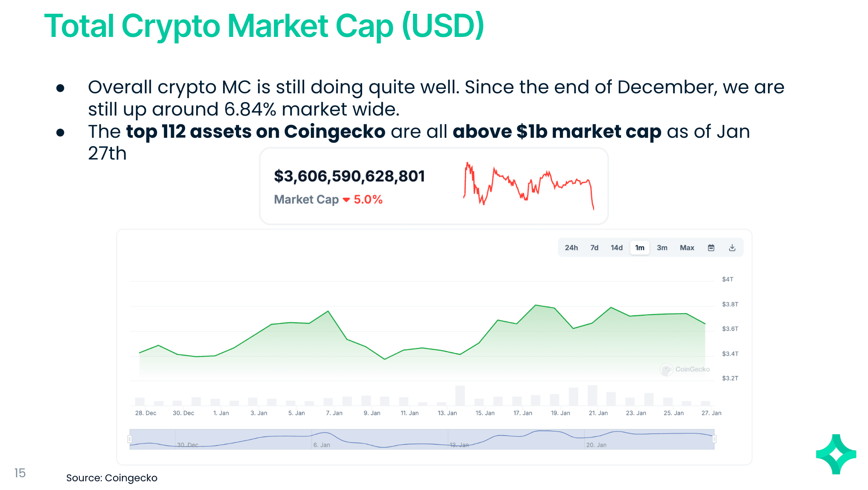Click the Source: Coingecko text
Screen dimensions: 868x490
(112, 478)
